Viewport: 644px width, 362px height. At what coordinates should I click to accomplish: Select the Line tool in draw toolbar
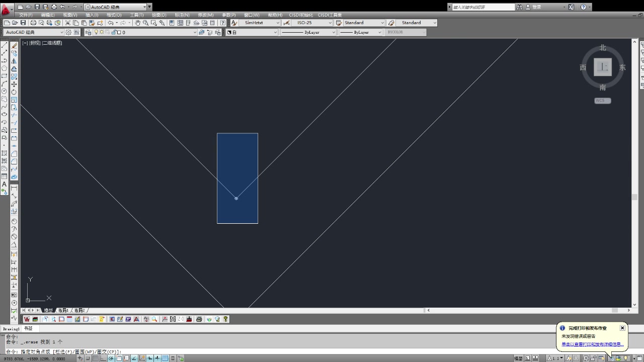point(5,45)
